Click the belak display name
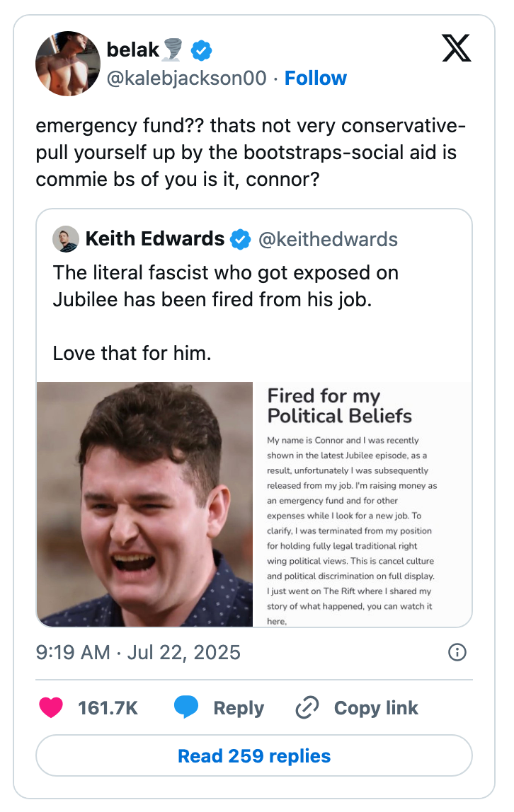The image size is (514, 812). coord(133,50)
